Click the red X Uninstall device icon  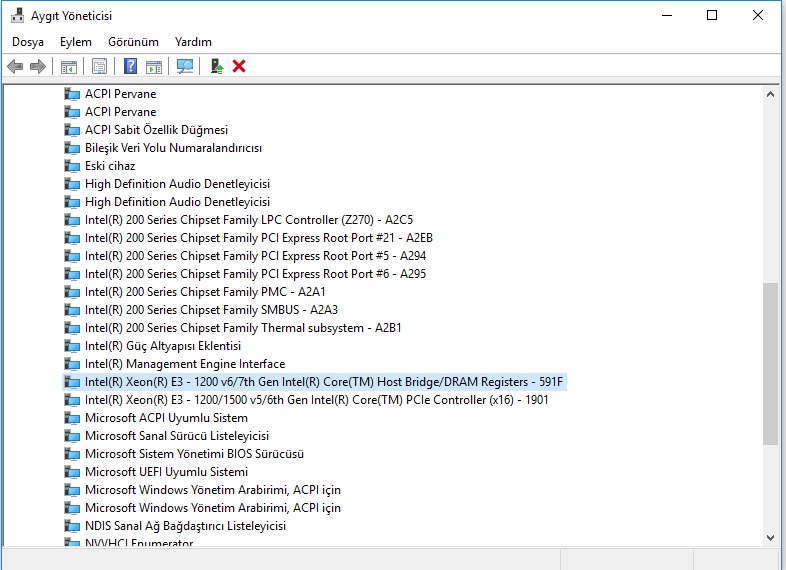(x=239, y=66)
